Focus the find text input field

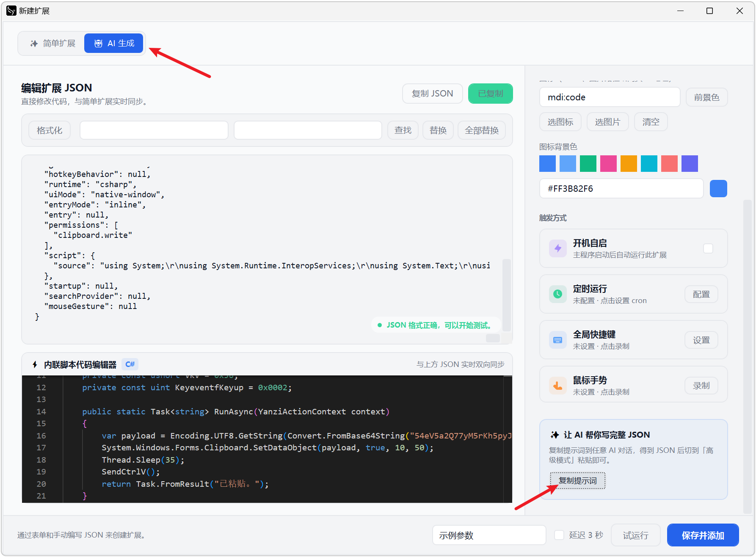coord(154,130)
